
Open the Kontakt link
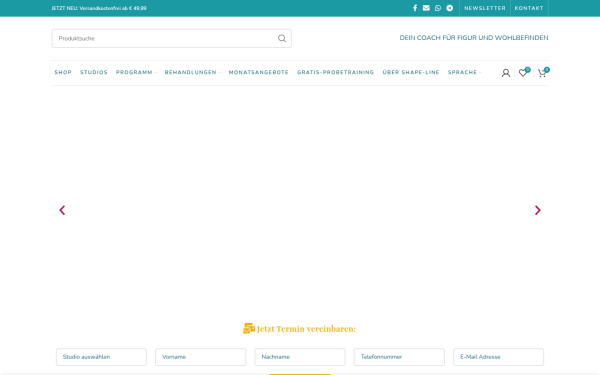[x=529, y=8]
